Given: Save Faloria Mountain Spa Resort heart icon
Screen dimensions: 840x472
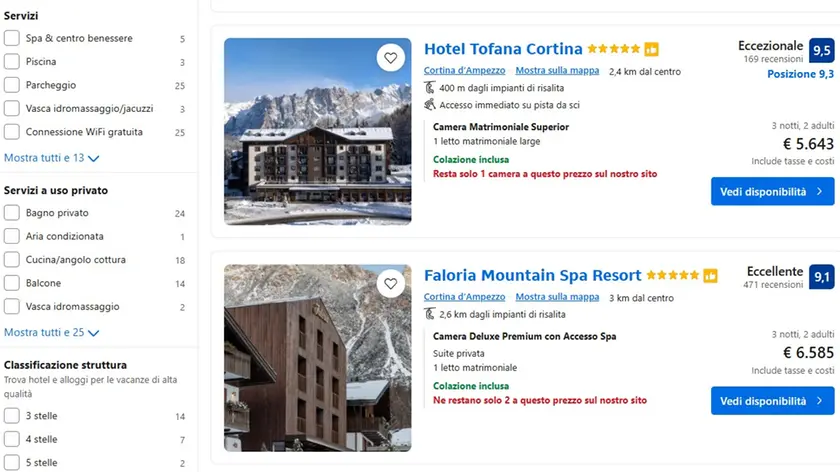Looking at the screenshot, I should tap(391, 284).
